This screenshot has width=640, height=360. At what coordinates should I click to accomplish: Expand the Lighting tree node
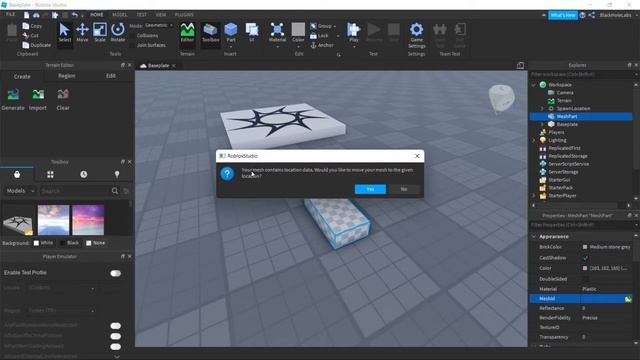coord(534,140)
